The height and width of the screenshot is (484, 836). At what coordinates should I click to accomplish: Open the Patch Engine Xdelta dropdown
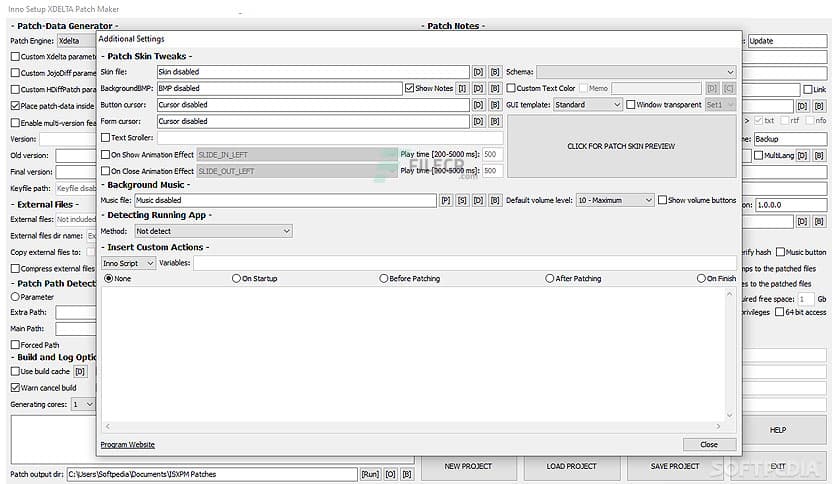point(77,41)
